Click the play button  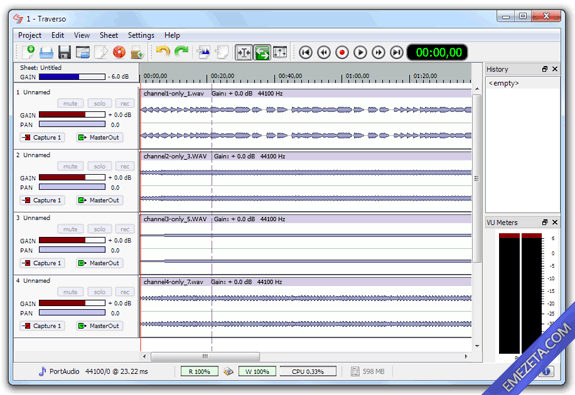coord(360,52)
